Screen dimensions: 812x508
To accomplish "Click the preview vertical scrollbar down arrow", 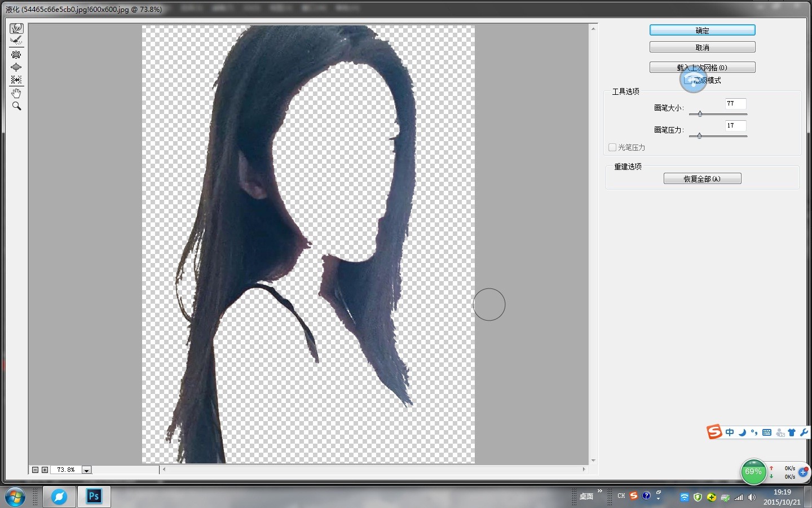I will point(593,461).
